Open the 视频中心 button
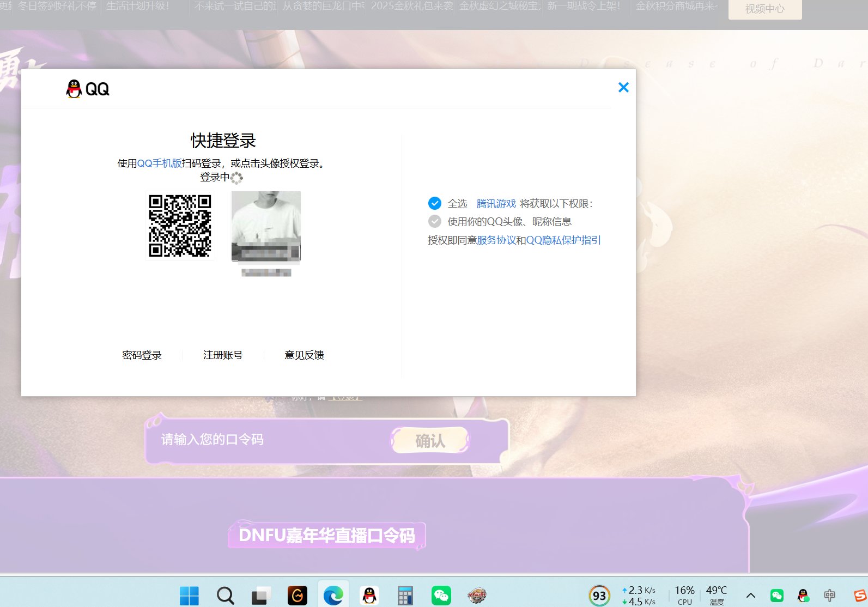868x607 pixels. 765,9
